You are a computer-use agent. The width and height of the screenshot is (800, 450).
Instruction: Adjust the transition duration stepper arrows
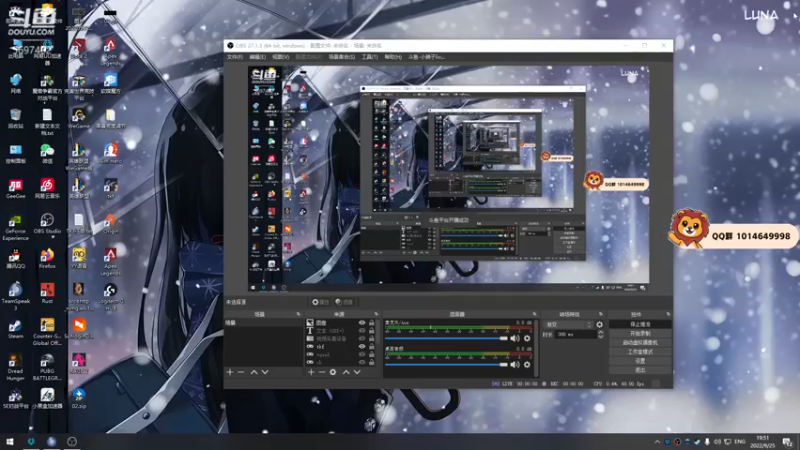601,335
